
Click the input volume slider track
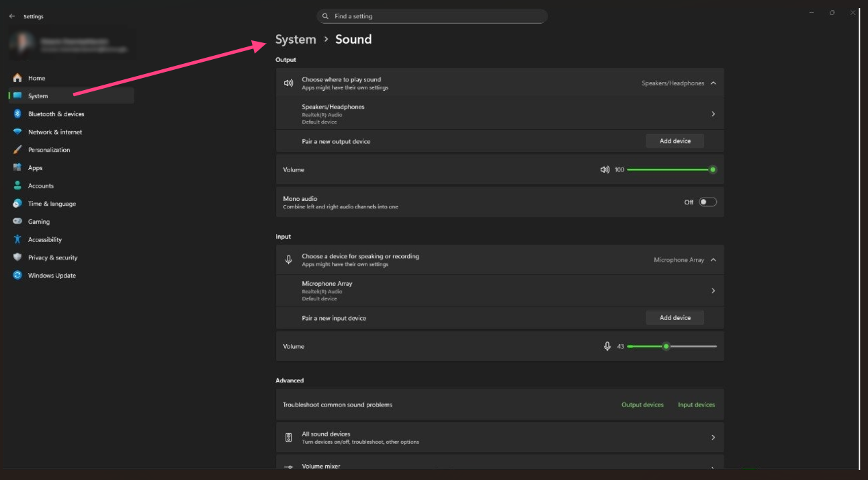point(692,346)
